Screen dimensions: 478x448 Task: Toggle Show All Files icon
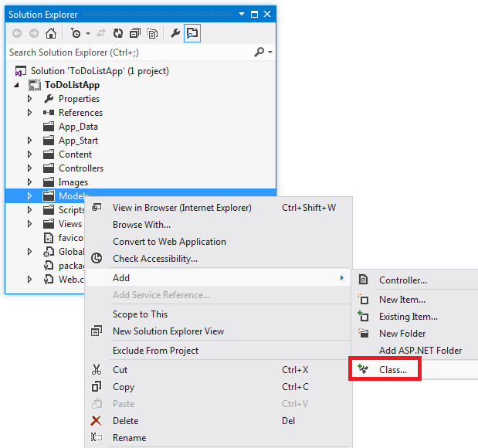pyautogui.click(x=152, y=33)
